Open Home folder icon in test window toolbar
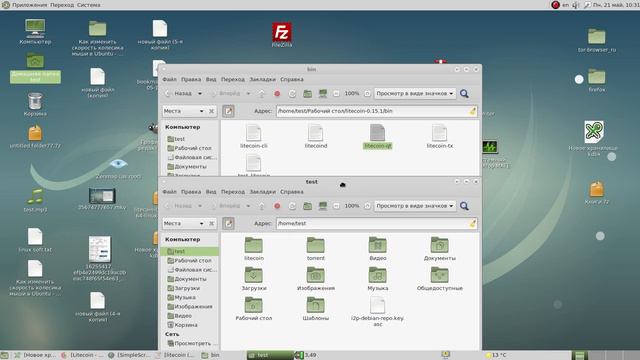The image size is (640, 360). point(308,206)
